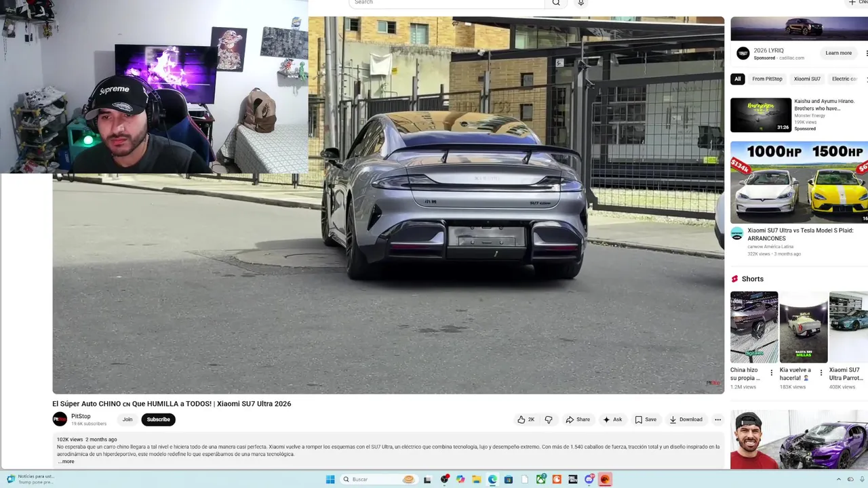Viewport: 868px width, 488px height.
Task: Dislike the video with thumbs-down icon
Action: 549,420
